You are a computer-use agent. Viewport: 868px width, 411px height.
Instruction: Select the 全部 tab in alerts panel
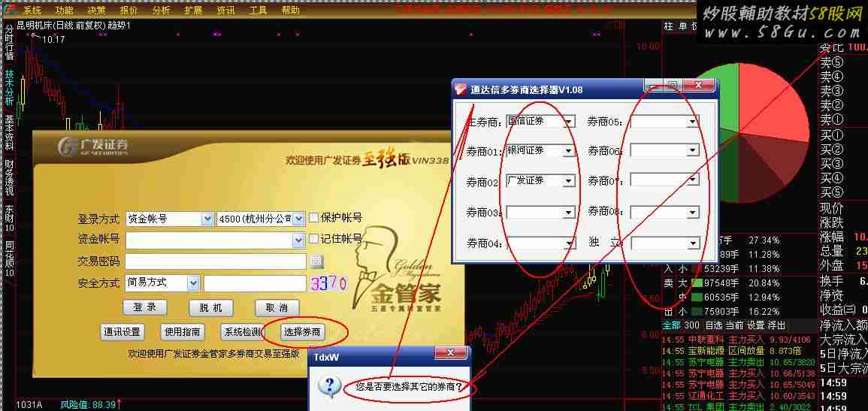[x=671, y=325]
